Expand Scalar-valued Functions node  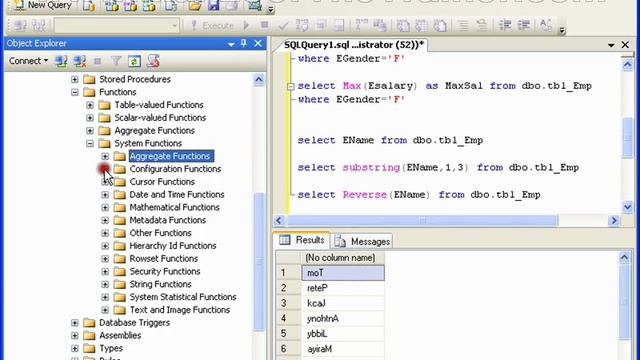tap(90, 118)
